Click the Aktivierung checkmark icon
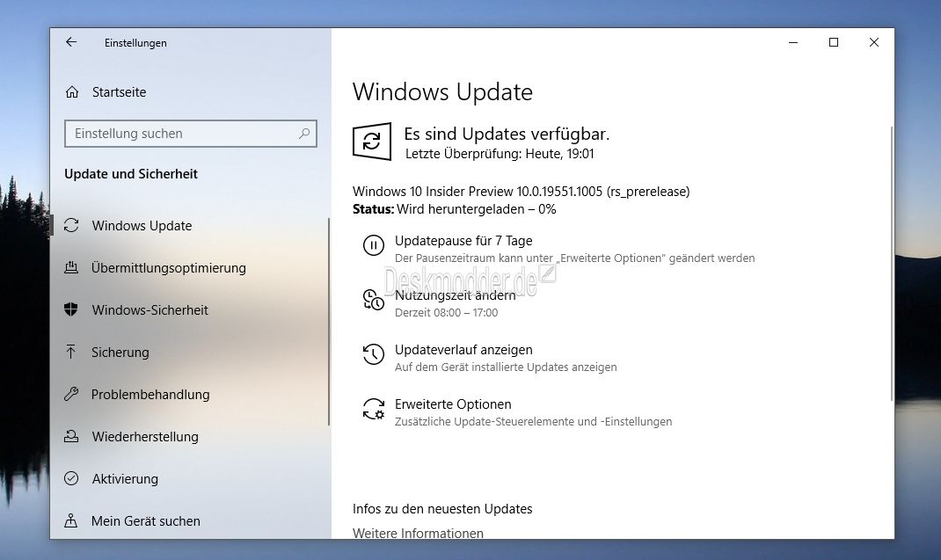Image resolution: width=941 pixels, height=560 pixels. (71, 478)
